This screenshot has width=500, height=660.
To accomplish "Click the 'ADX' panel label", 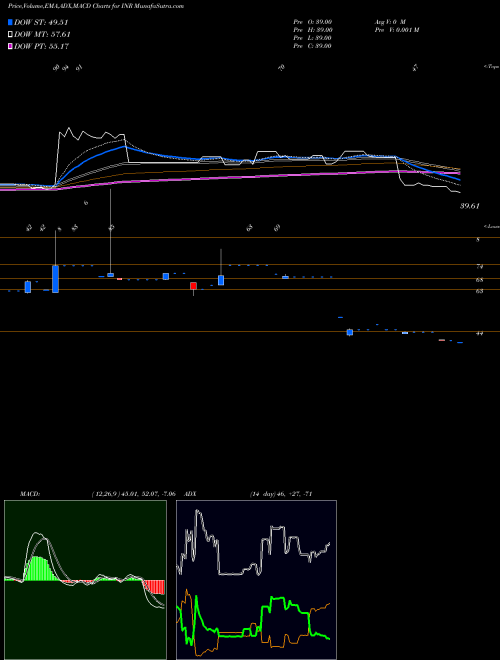I will click(190, 494).
